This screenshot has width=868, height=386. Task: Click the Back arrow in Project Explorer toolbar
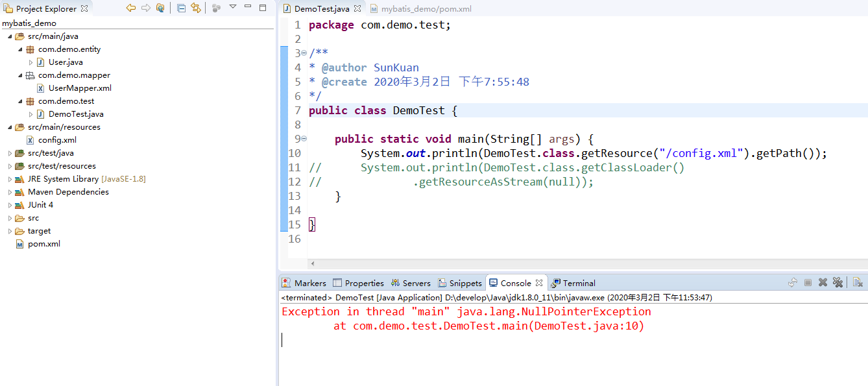click(130, 8)
